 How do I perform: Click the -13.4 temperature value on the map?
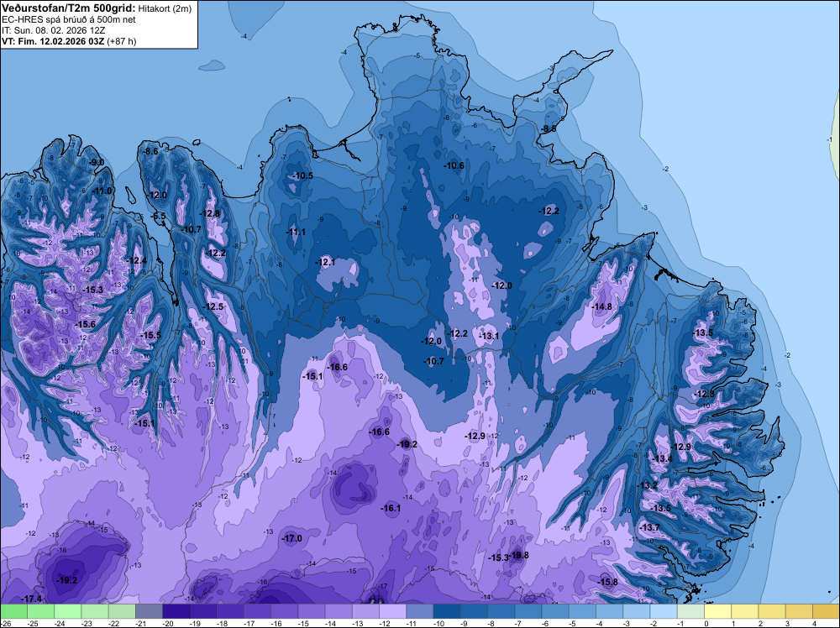[663, 458]
